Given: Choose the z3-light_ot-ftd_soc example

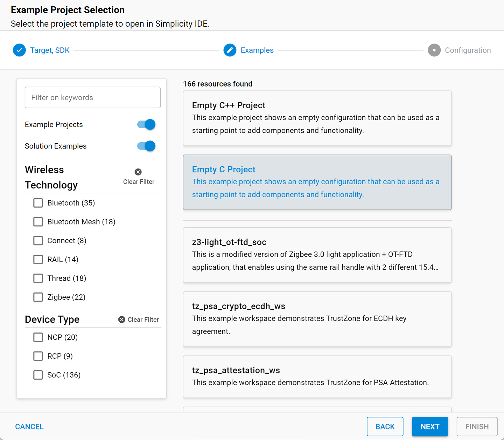Looking at the screenshot, I should click(317, 255).
